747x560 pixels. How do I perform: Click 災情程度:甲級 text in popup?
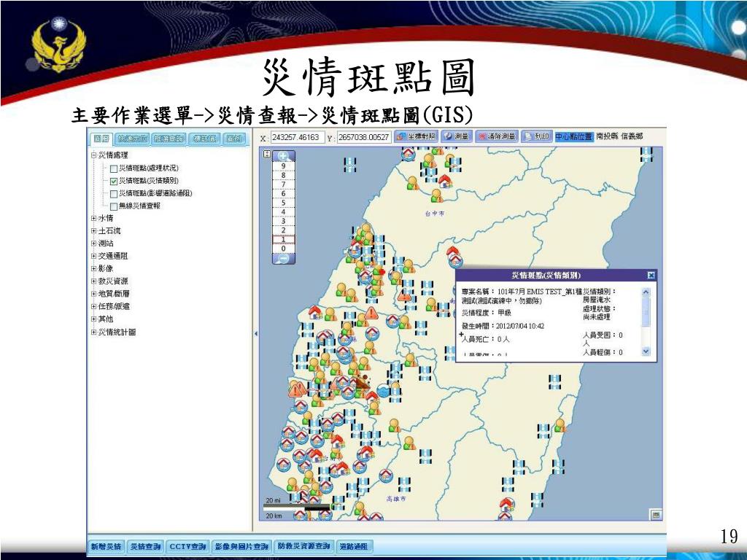pyautogui.click(x=486, y=313)
